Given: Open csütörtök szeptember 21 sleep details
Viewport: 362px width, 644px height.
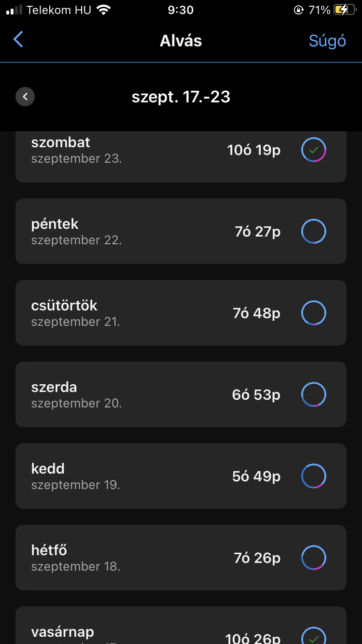Looking at the screenshot, I should pyautogui.click(x=145, y=313).
